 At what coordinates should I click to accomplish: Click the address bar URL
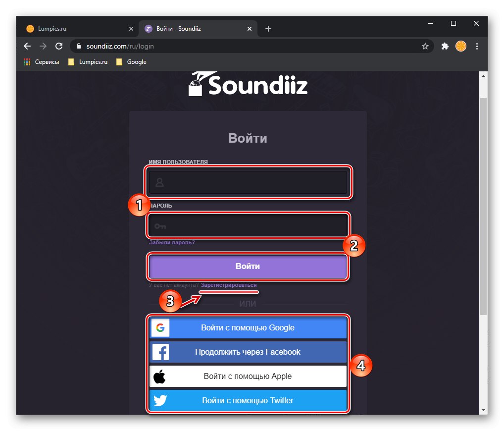pos(120,46)
